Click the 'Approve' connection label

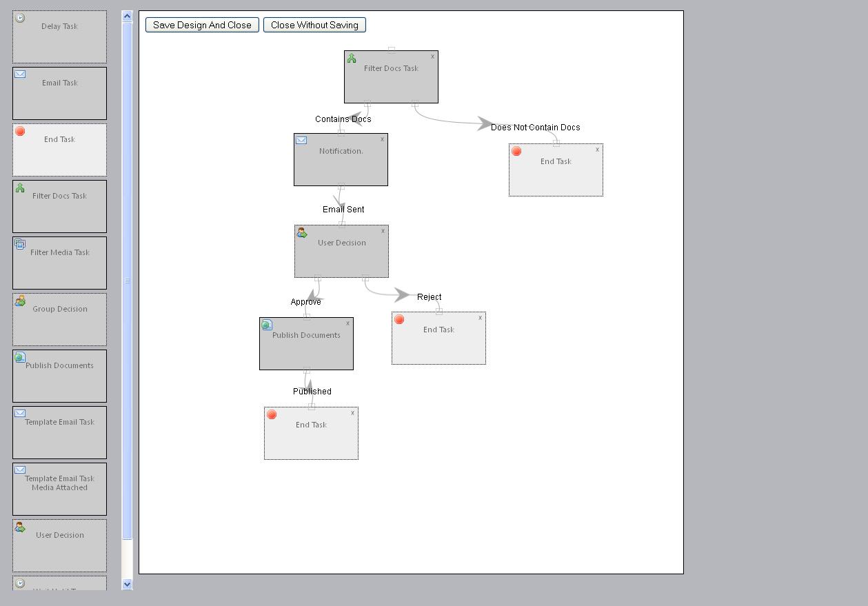(306, 302)
